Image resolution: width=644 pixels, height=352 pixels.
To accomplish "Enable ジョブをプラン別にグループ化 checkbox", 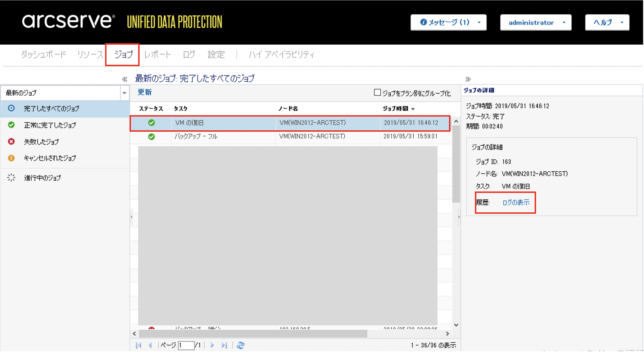I will click(x=377, y=93).
